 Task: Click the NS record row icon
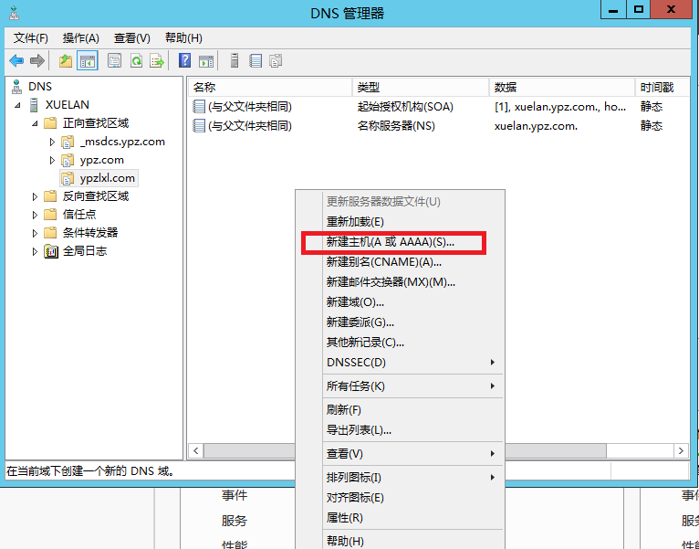pyautogui.click(x=199, y=126)
